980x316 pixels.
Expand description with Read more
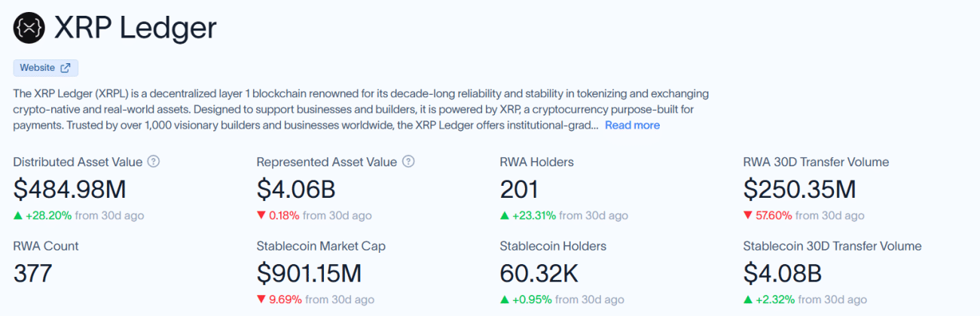click(x=632, y=125)
